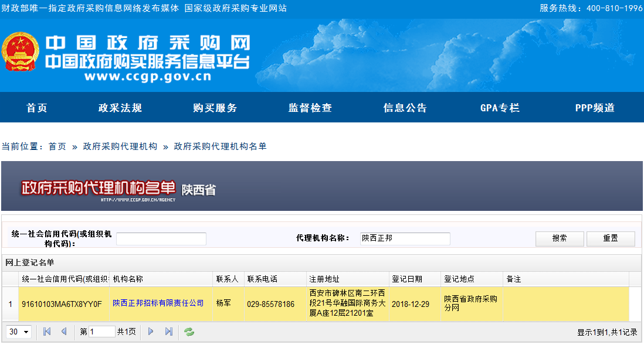
Task: Open the PPP频道 navigation item
Action: pyautogui.click(x=595, y=108)
